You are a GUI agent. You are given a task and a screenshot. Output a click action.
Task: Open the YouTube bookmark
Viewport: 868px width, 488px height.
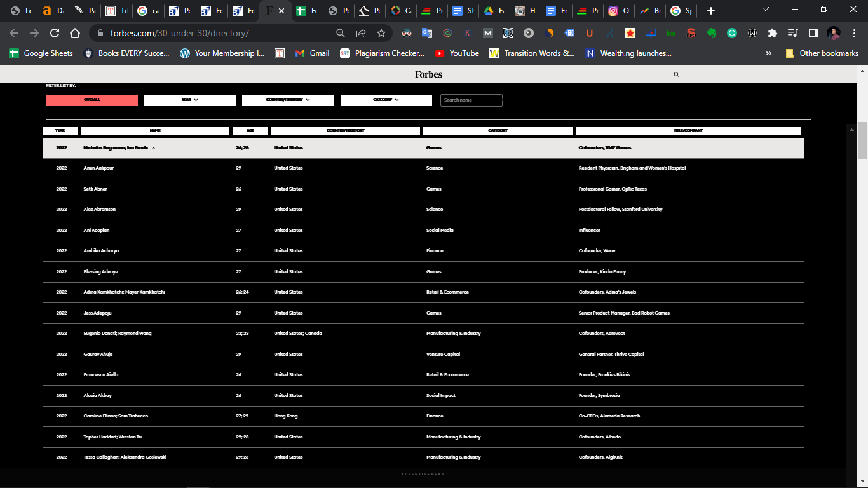456,53
